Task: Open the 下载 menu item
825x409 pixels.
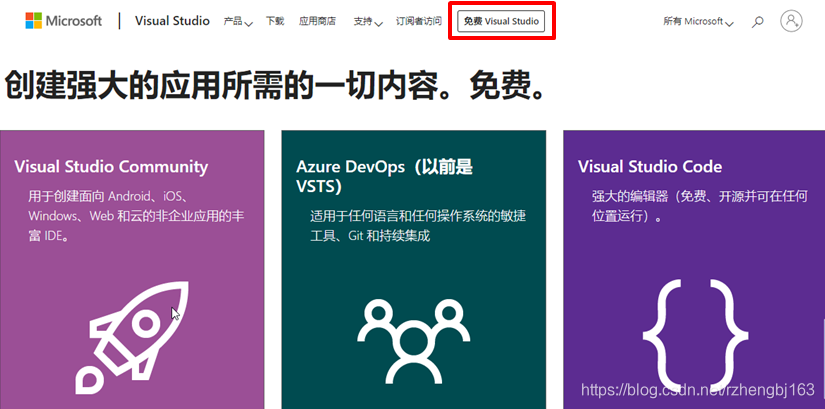Action: point(275,22)
